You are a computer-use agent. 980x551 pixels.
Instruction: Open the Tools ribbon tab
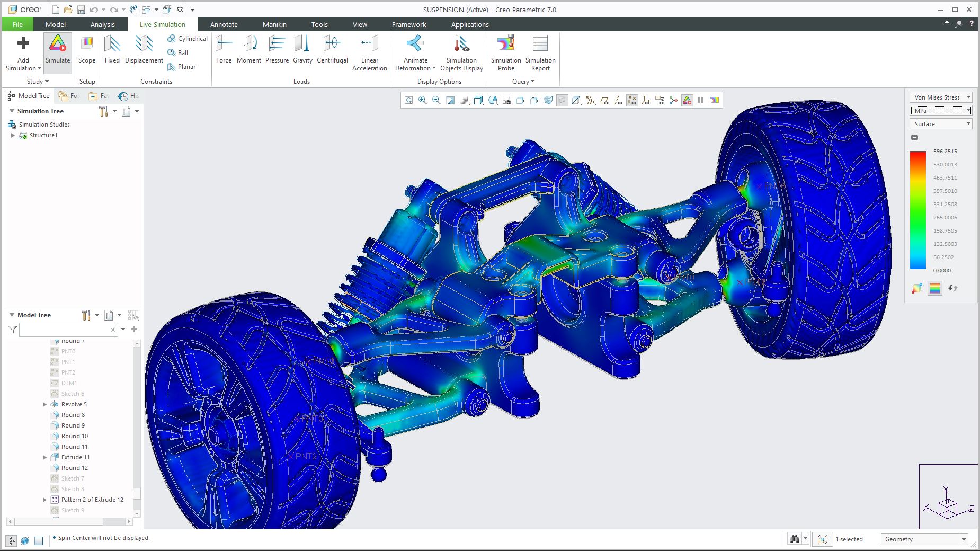point(319,24)
